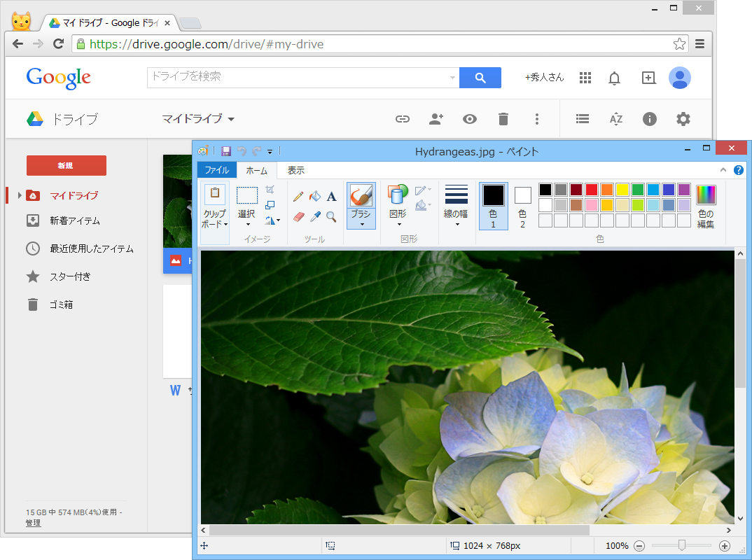
Task: Open スター付き in Drive sidebar
Action: (70, 276)
